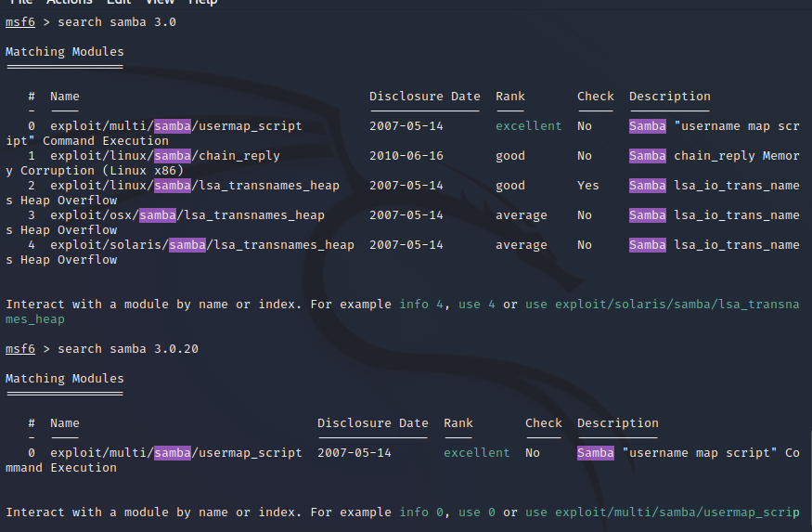Click the 'mmand Execution' wrapped line
812x532 pixels.
pyautogui.click(x=61, y=468)
